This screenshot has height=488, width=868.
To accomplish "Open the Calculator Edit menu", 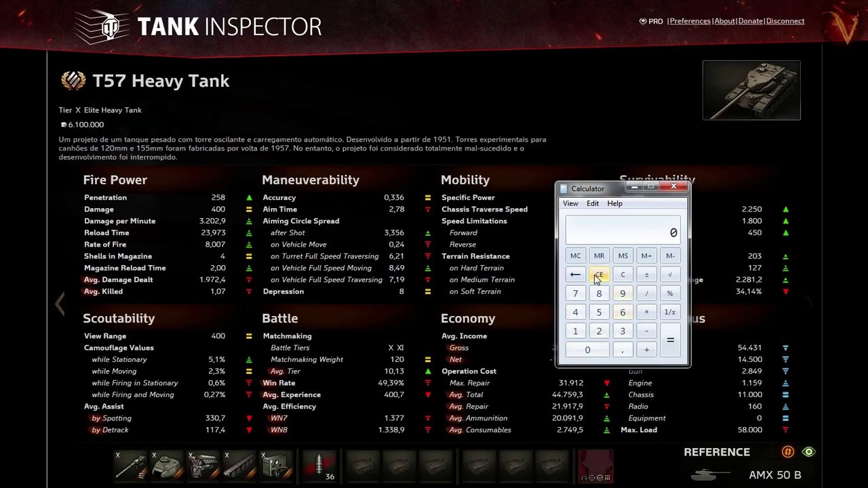I will tap(593, 203).
